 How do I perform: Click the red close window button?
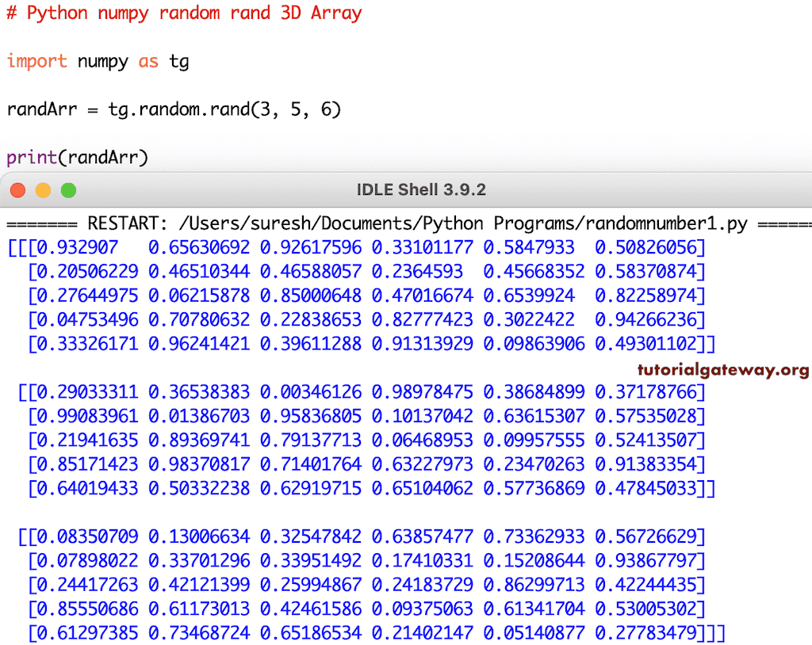[x=17, y=190]
